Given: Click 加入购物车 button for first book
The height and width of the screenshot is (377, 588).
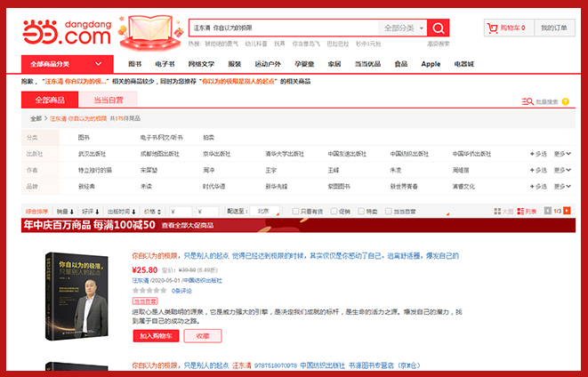Looking at the screenshot, I should point(156,336).
